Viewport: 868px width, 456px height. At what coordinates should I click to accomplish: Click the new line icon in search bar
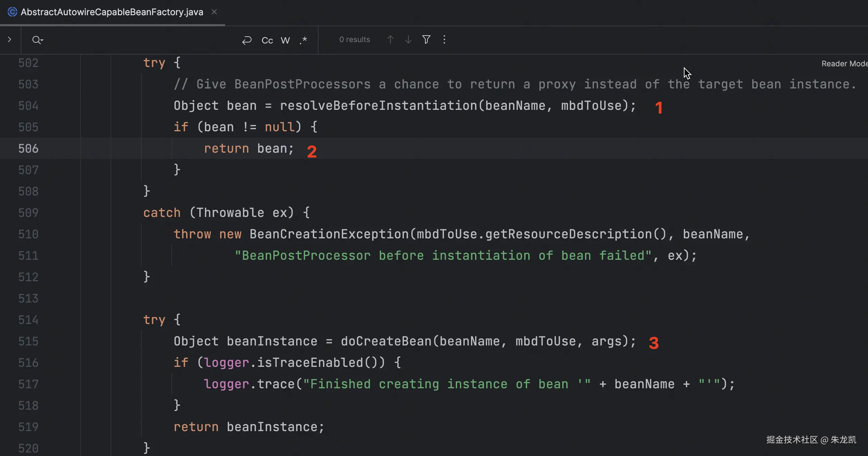(x=247, y=40)
